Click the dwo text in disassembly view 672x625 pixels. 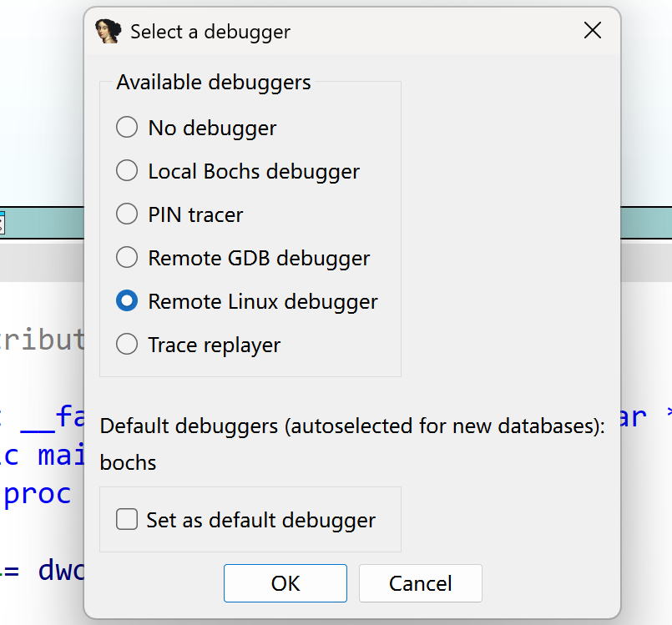click(x=60, y=571)
